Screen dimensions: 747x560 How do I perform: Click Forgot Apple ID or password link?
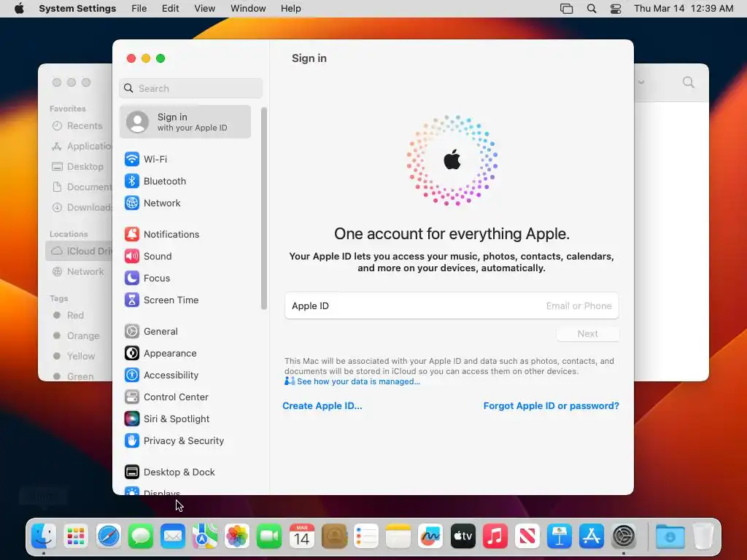click(551, 405)
